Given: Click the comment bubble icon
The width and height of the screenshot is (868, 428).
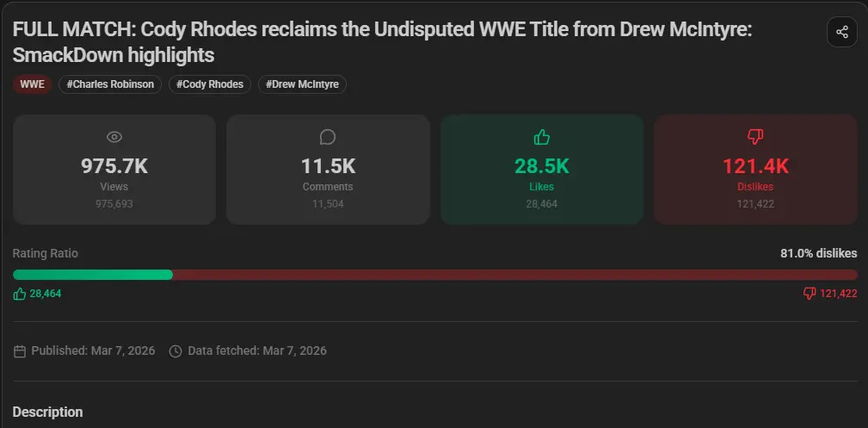Looking at the screenshot, I should coord(328,137).
